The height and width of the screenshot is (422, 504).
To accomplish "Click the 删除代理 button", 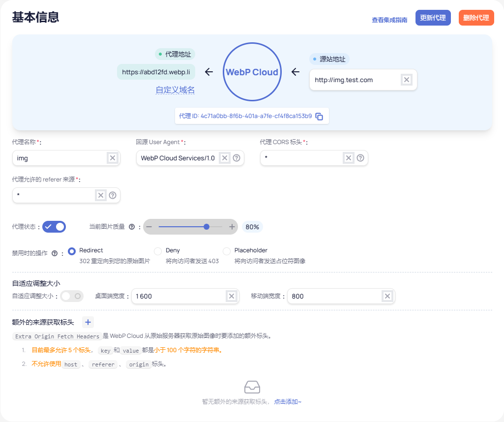I will [x=476, y=18].
